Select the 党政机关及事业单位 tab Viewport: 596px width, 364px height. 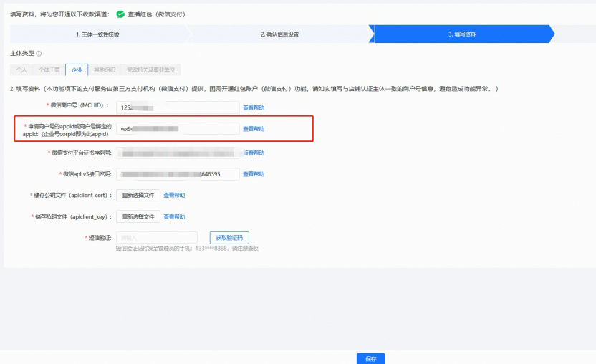pyautogui.click(x=150, y=70)
